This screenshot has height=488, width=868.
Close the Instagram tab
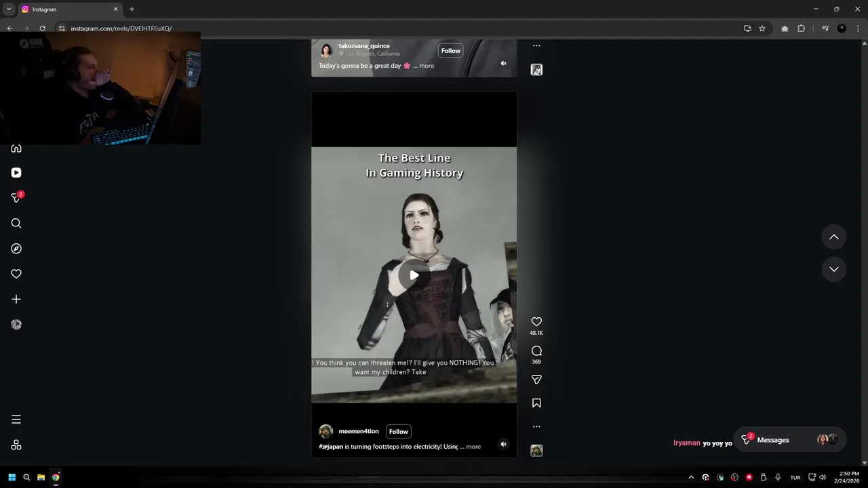[x=115, y=9]
